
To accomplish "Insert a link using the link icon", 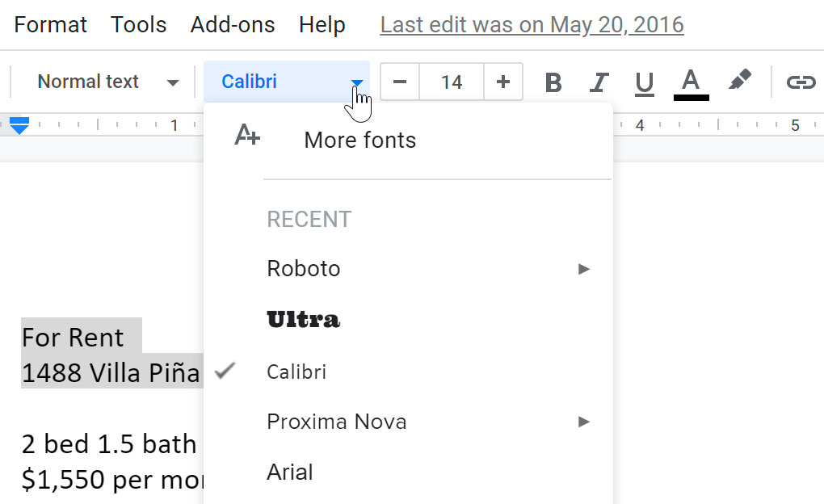I will click(802, 82).
